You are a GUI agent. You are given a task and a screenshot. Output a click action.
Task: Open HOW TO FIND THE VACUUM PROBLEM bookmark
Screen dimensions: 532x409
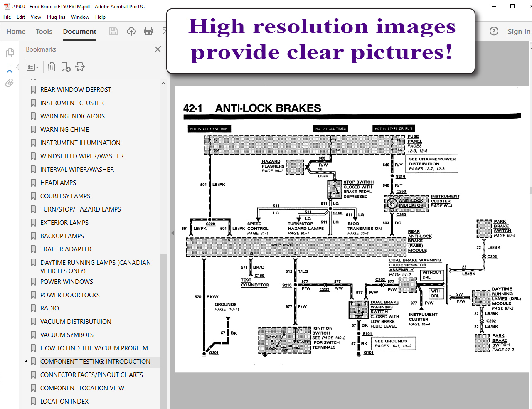(94, 348)
